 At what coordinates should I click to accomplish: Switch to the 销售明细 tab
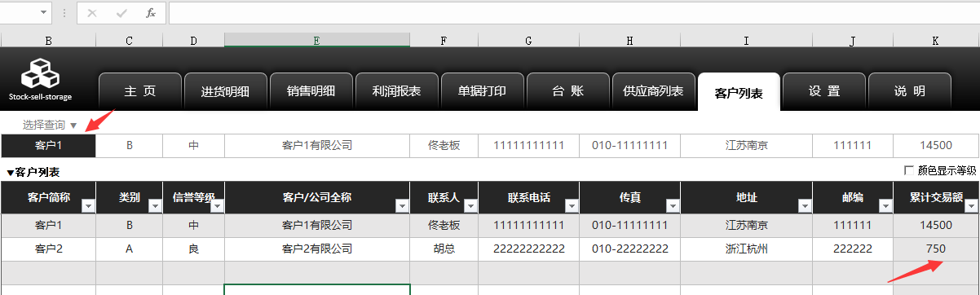[x=311, y=91]
